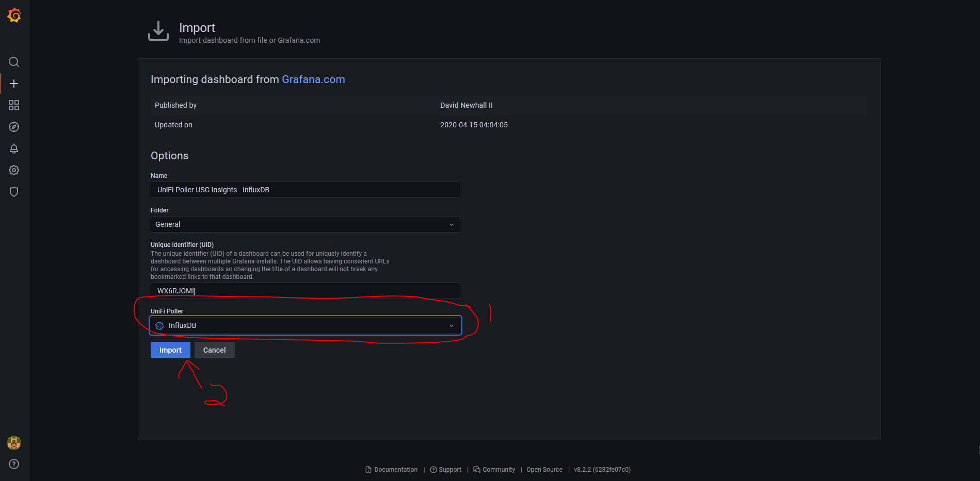
Task: Open the Documentation footer link
Action: pyautogui.click(x=396, y=470)
